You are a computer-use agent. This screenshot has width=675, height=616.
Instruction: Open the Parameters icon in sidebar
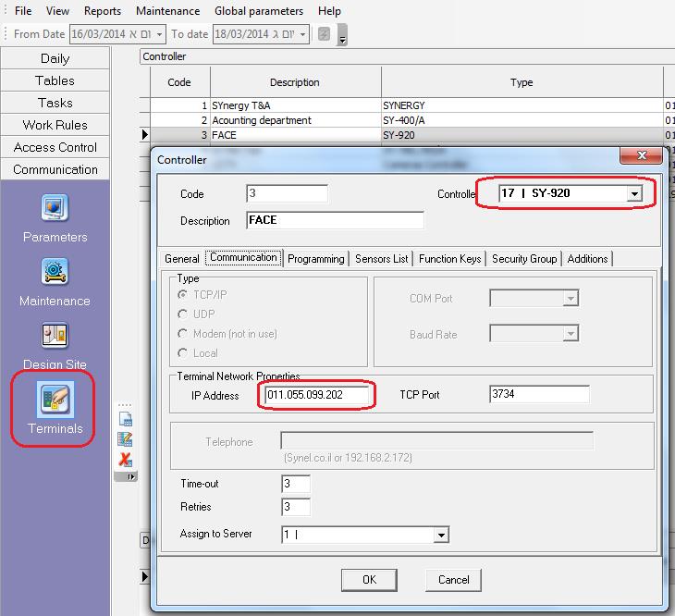55,209
